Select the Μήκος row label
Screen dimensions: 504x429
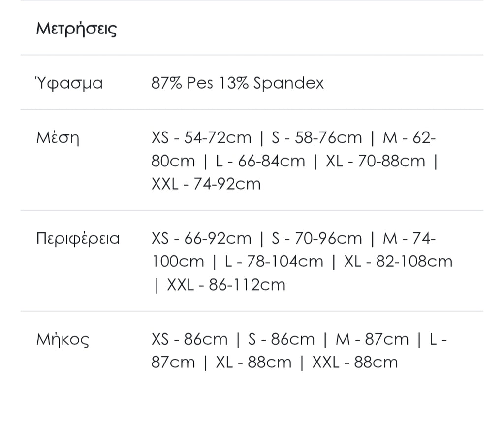point(63,339)
